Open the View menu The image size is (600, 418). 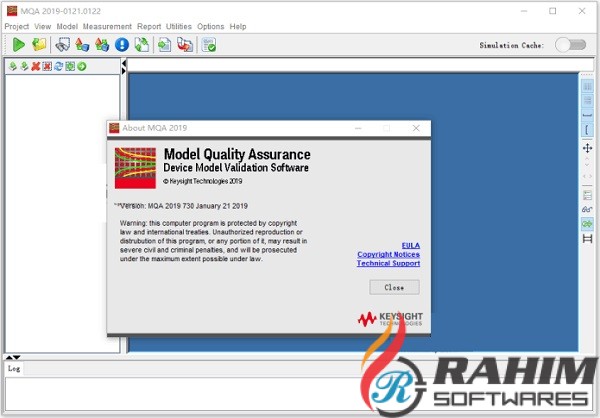coord(42,26)
